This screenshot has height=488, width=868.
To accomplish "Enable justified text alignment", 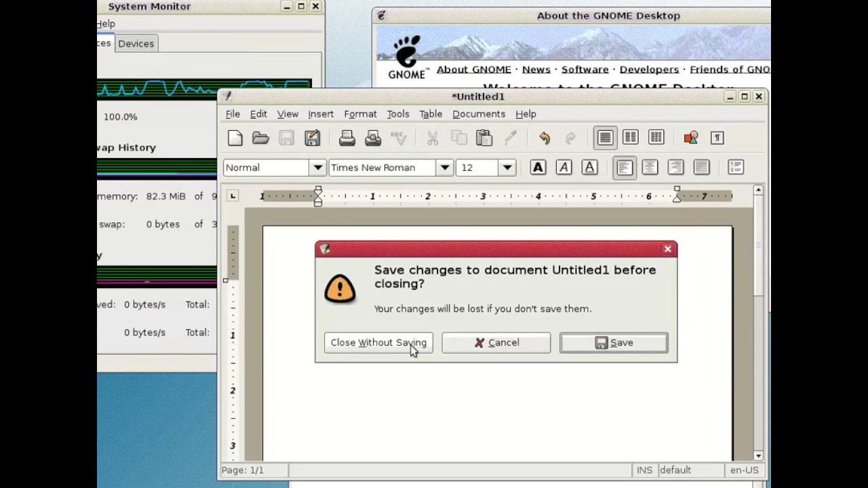I will point(701,167).
